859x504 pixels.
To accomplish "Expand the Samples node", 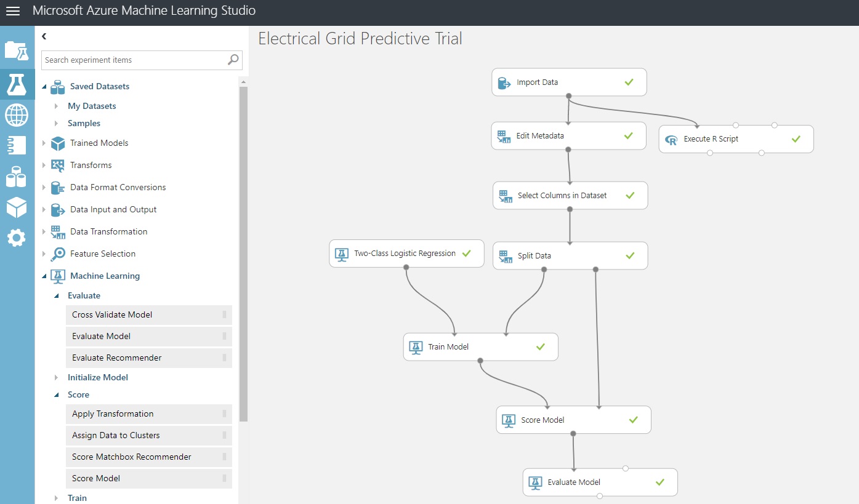I will pos(57,124).
